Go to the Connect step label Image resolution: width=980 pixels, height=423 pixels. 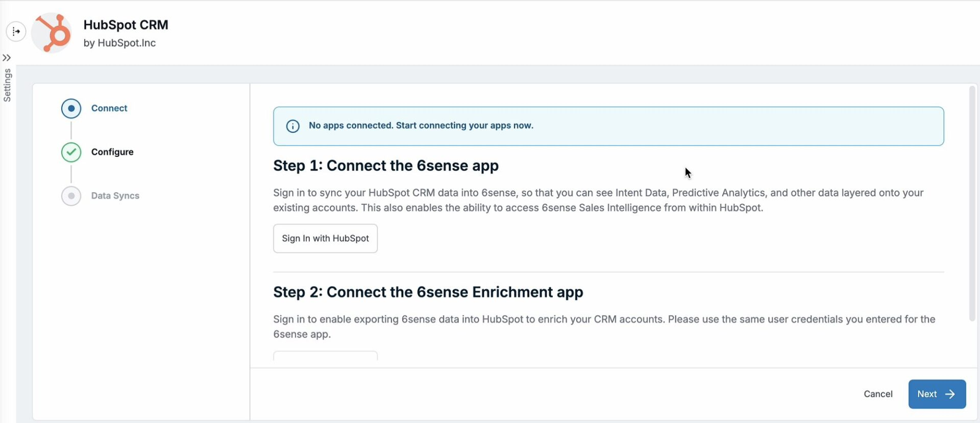coord(109,108)
